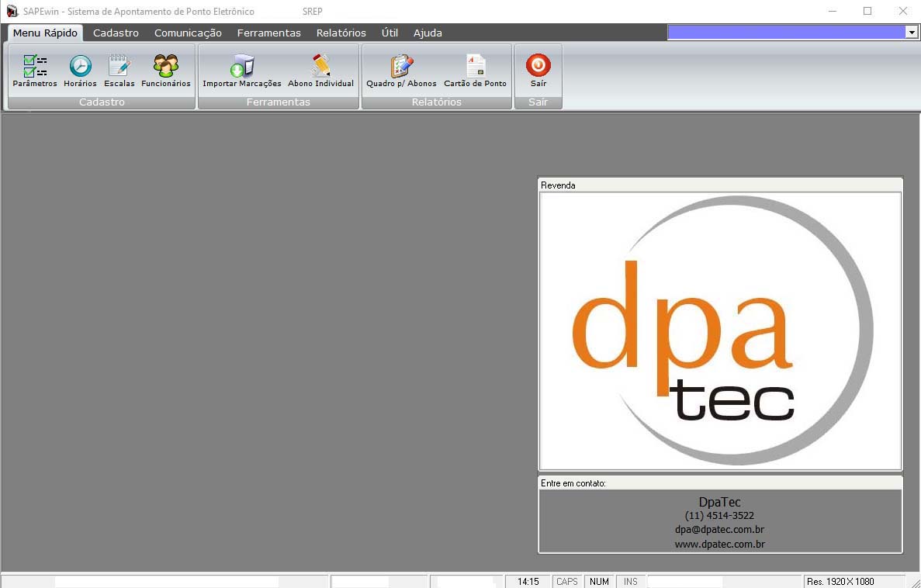Click the Cadastro group label in ribbon
Image resolution: width=921 pixels, height=588 pixels.
click(x=102, y=102)
